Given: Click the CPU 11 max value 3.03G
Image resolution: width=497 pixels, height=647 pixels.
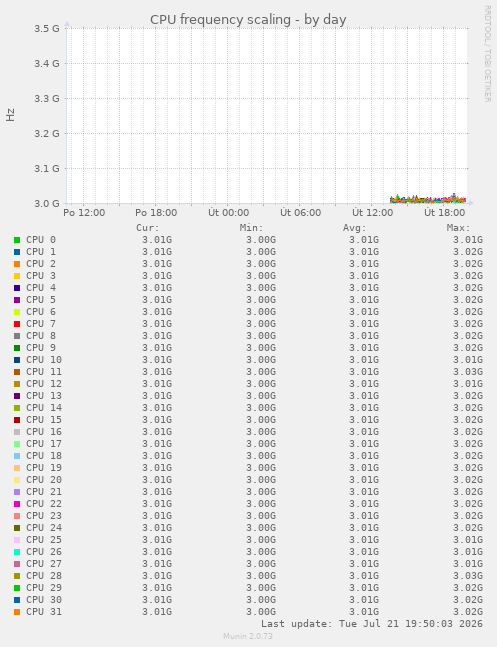Looking at the screenshot, I should pos(468,372).
